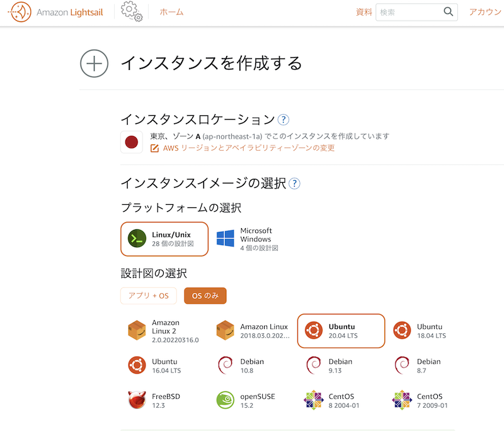The width and height of the screenshot is (504, 431).
Task: Click the search magnifier icon
Action: click(448, 12)
